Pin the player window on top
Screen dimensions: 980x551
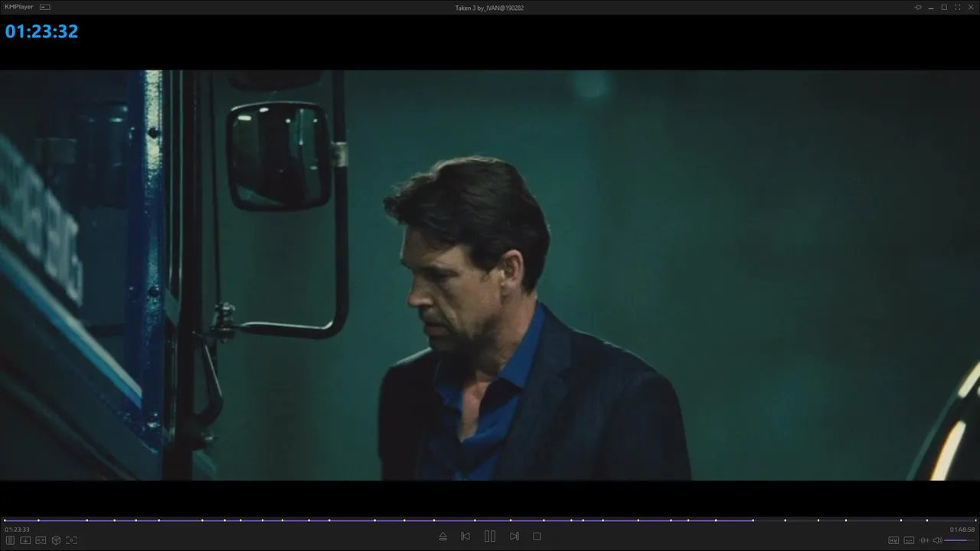tap(918, 7)
